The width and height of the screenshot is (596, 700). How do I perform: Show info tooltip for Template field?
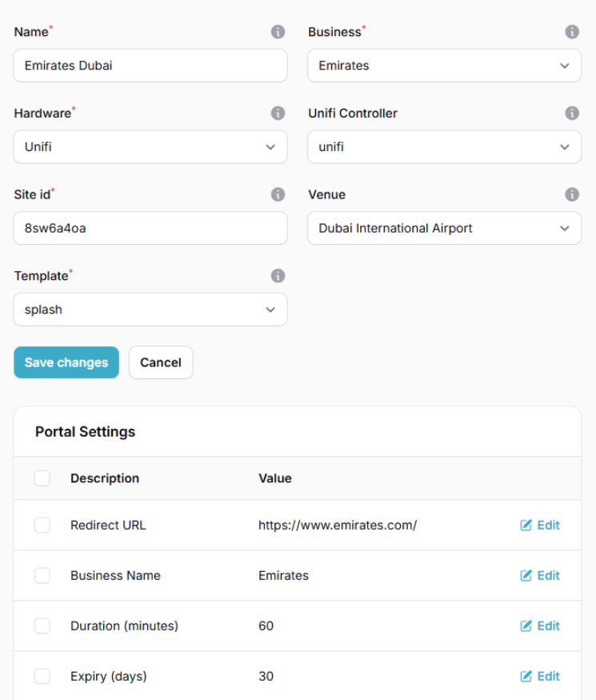(278, 276)
